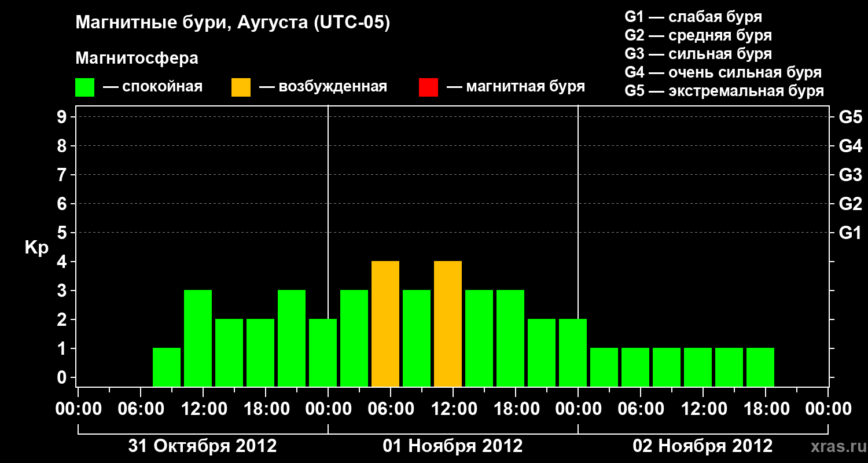Click the green bar over 12:00 on 31 October
Viewport: 868px width, 463px height.
pyautogui.click(x=198, y=338)
